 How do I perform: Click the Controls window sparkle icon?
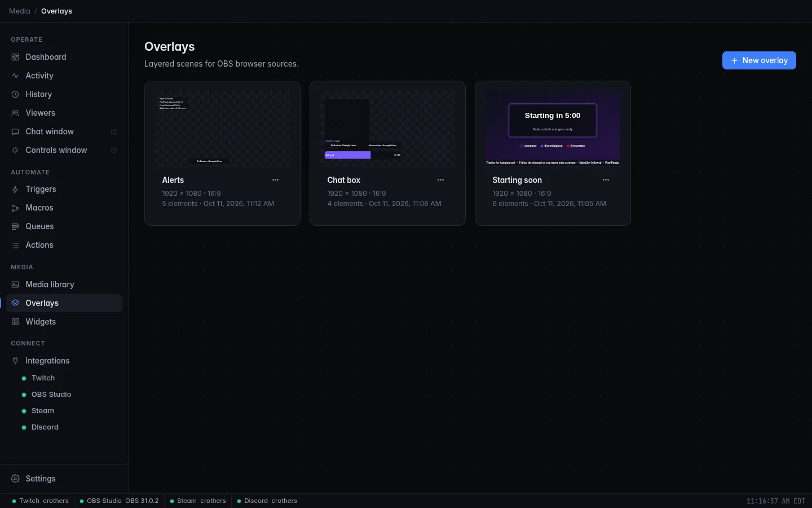(x=15, y=150)
